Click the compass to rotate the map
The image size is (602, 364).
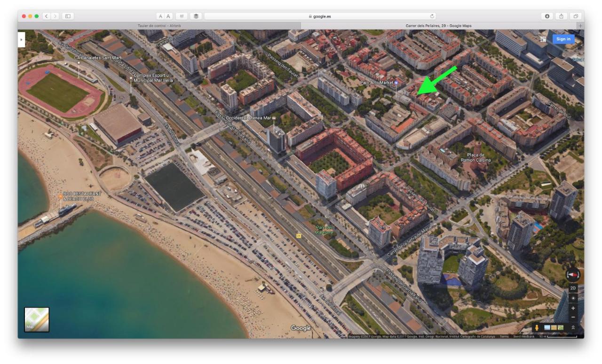click(573, 275)
